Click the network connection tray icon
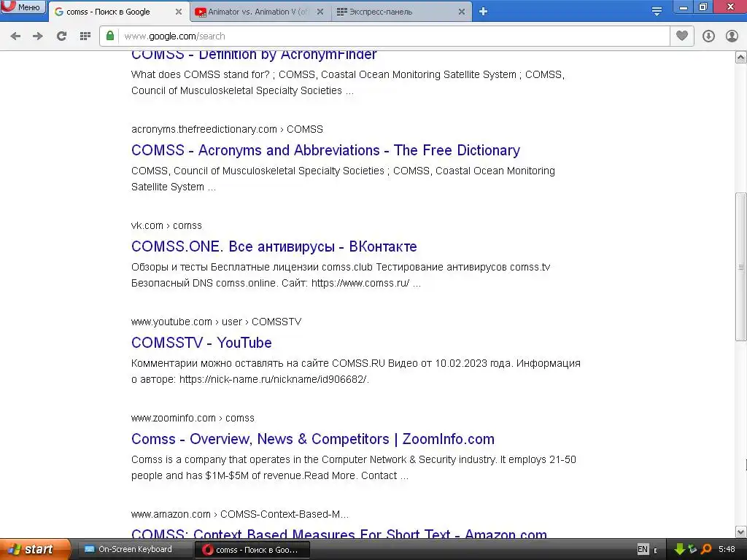Image resolution: width=747 pixels, height=560 pixels. tap(692, 549)
